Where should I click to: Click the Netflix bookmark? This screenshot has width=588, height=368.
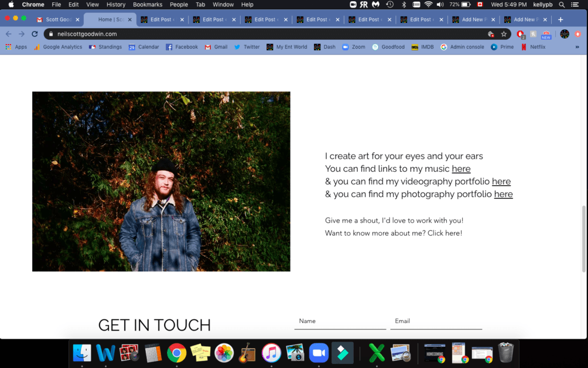(533, 47)
